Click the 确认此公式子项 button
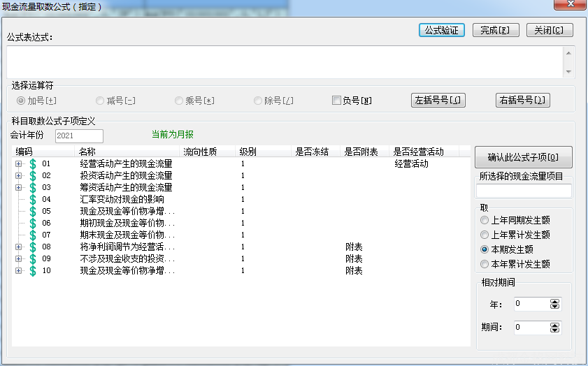The image size is (588, 366). (x=523, y=156)
